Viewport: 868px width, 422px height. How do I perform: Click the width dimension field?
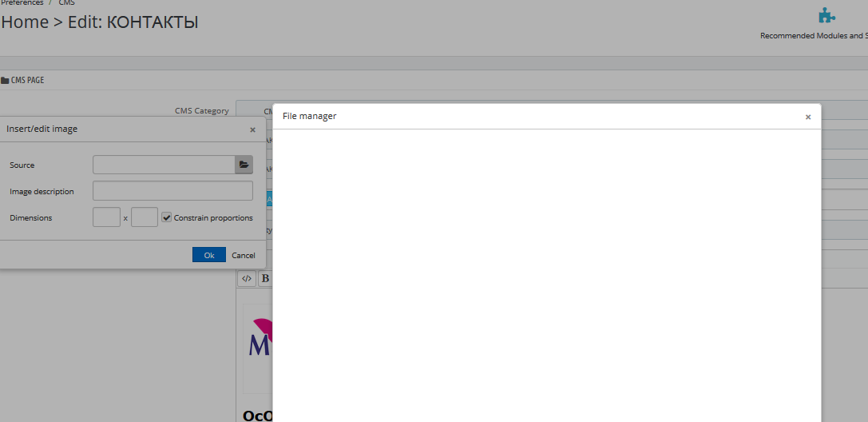[106, 217]
